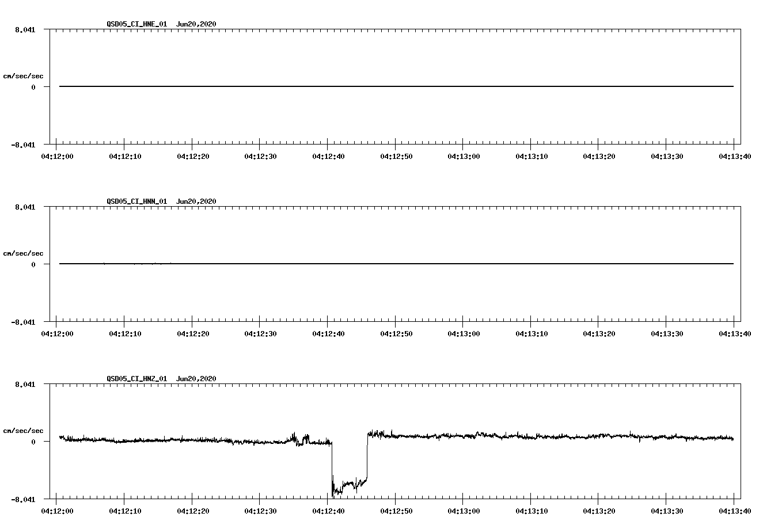Pick the 04:12:10 time label under HNZ plot
The width and height of the screenshot is (782, 532).
point(124,511)
